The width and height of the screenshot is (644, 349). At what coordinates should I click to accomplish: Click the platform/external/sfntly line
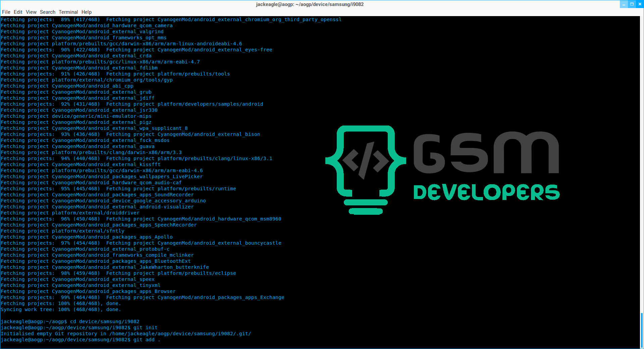click(62, 231)
